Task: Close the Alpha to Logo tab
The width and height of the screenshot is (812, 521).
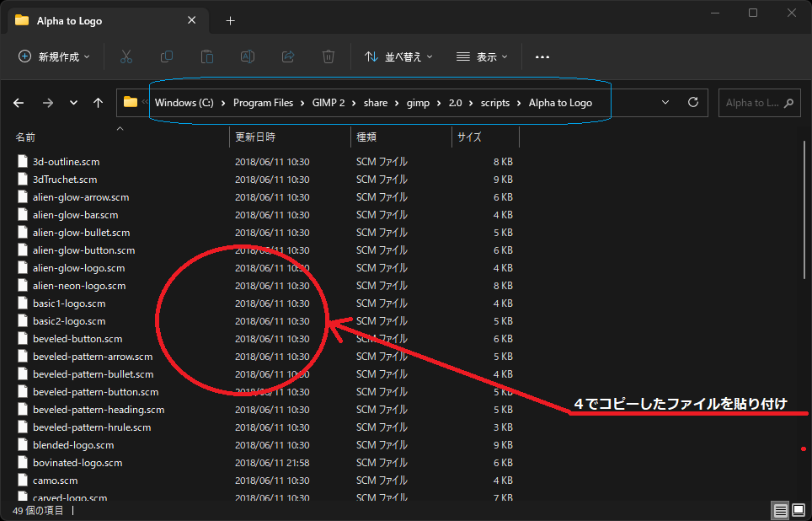Action: point(191,20)
